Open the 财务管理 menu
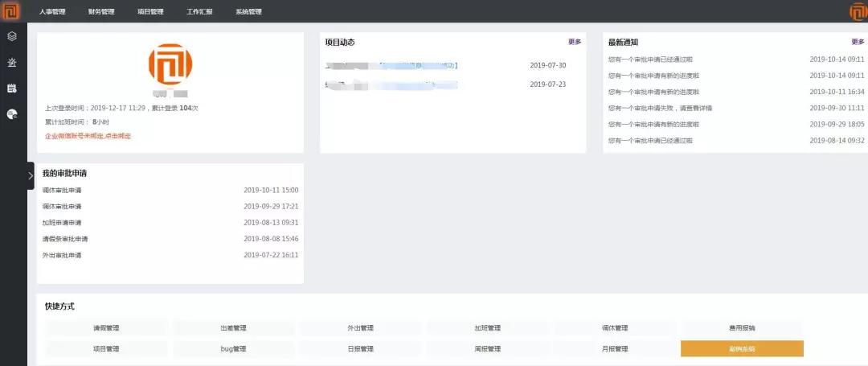 coord(101,12)
